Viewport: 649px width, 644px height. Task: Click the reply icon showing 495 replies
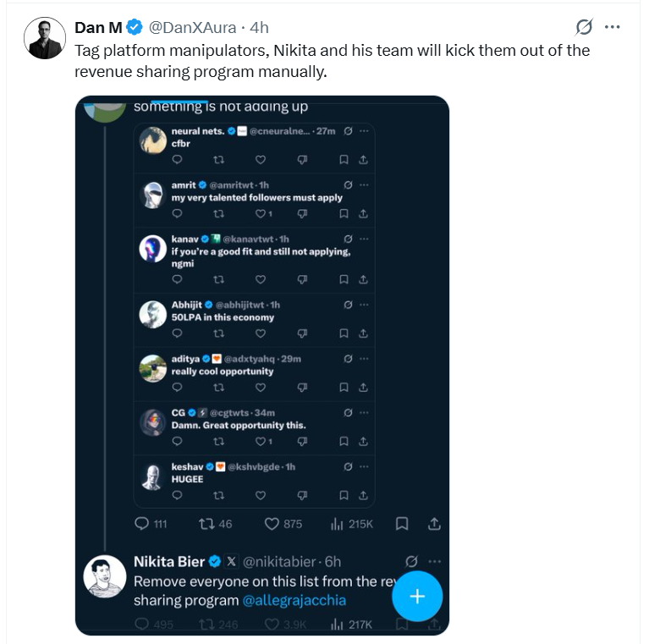[x=142, y=625]
